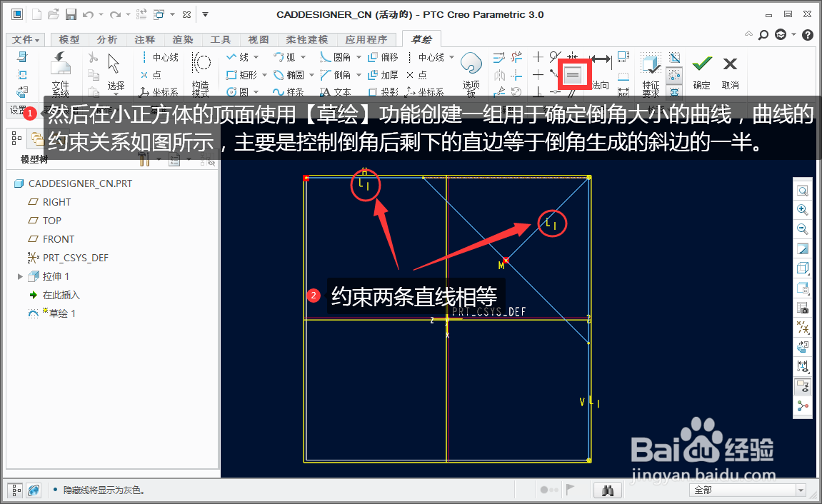Select the 弧 arc tool

[284, 57]
